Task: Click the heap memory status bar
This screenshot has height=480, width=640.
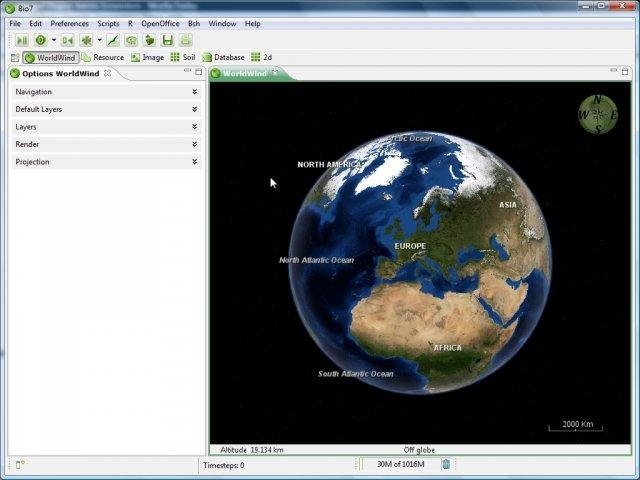Action: (400, 464)
